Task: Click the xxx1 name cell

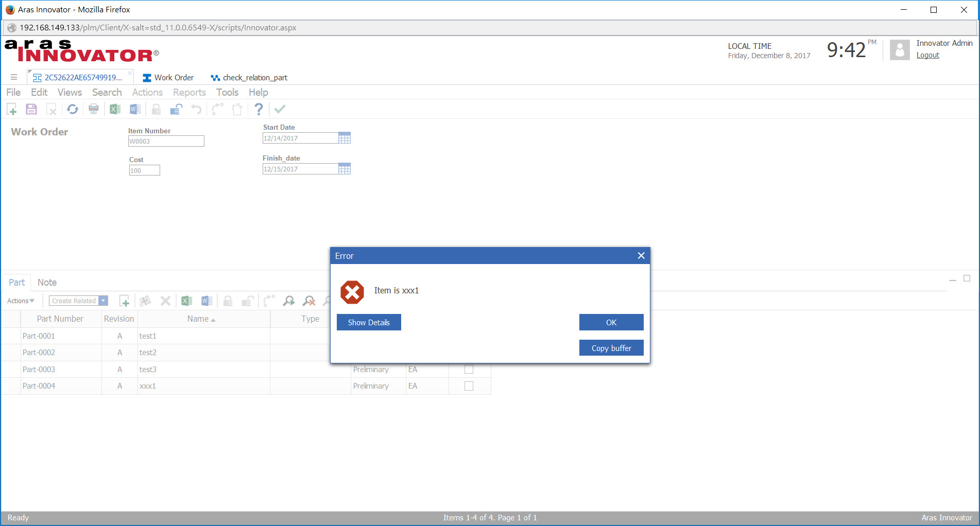Action: pos(203,386)
